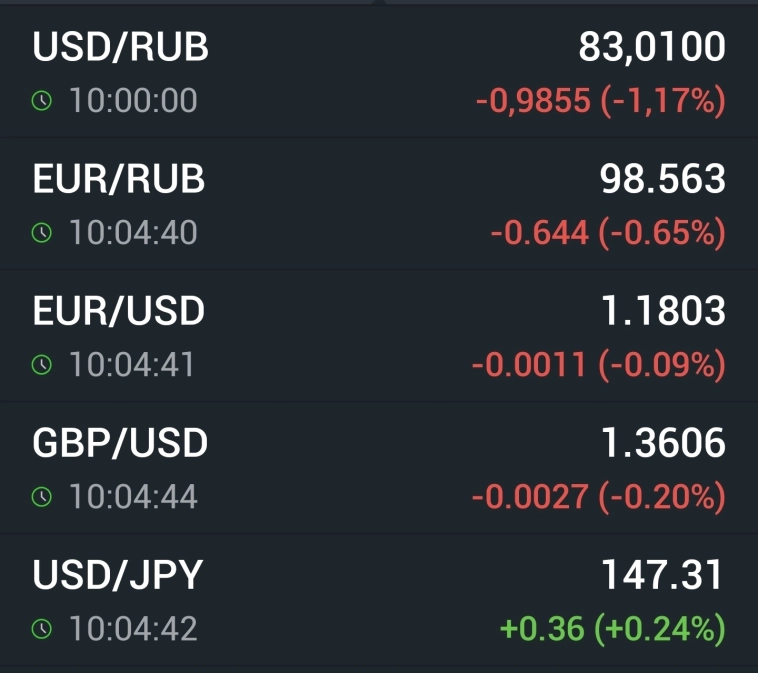Click the 10:04:44 update timestamp
The width and height of the screenshot is (758, 673).
133,496
